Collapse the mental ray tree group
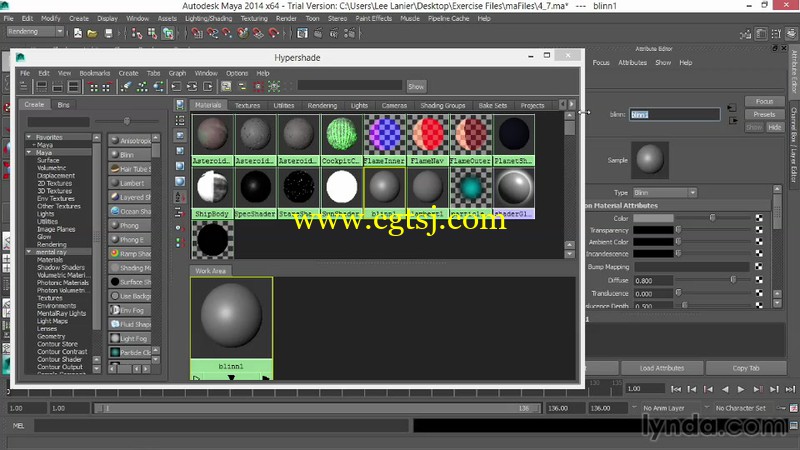The width and height of the screenshot is (800, 450). click(29, 252)
